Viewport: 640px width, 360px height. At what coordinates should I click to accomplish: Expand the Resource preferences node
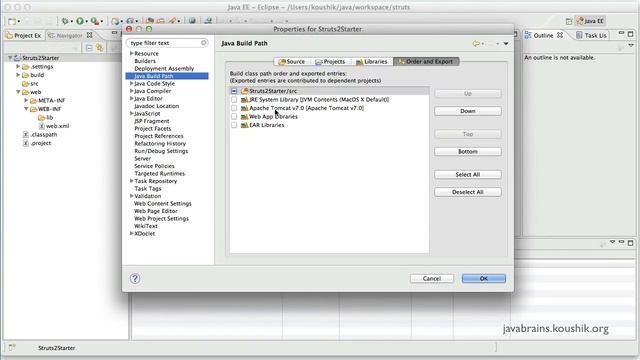pos(131,53)
